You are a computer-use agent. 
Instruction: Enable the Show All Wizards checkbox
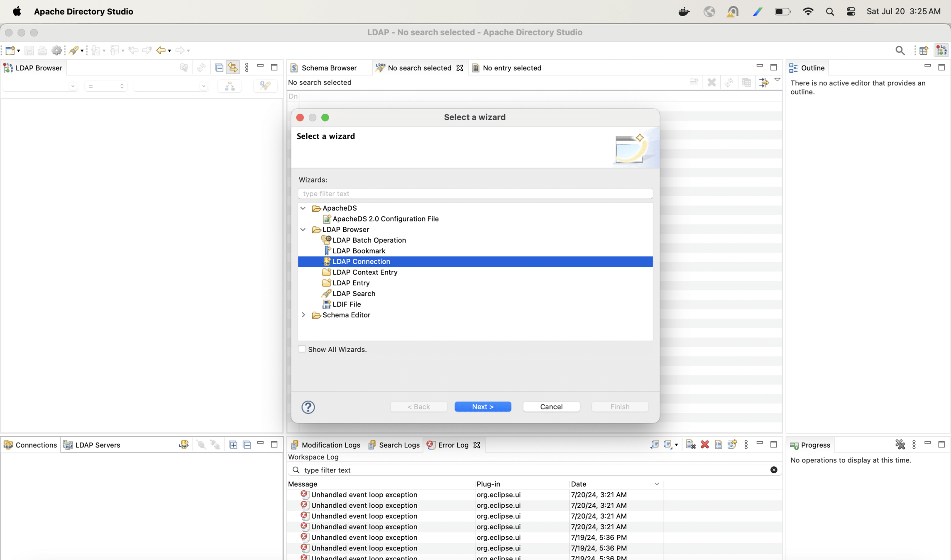point(302,349)
